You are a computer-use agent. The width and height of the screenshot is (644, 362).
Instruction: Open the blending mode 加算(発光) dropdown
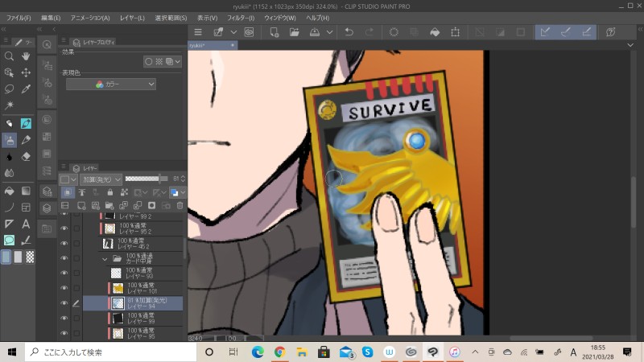[100, 179]
